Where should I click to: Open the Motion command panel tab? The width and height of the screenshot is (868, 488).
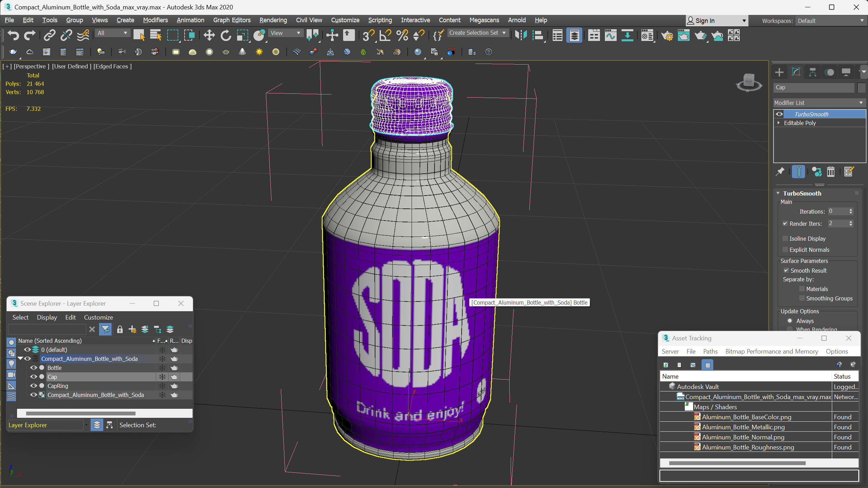coord(829,72)
